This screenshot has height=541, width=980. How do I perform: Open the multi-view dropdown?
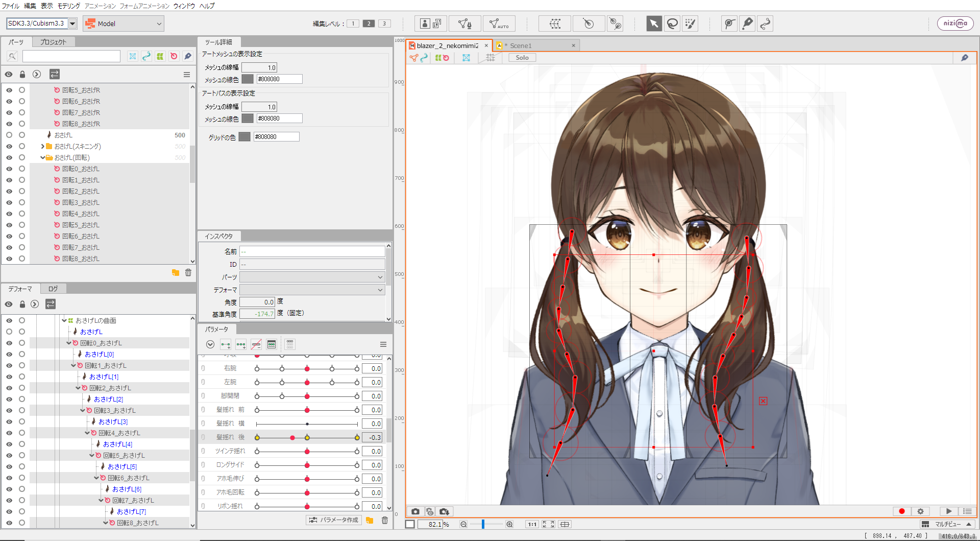pyautogui.click(x=947, y=524)
